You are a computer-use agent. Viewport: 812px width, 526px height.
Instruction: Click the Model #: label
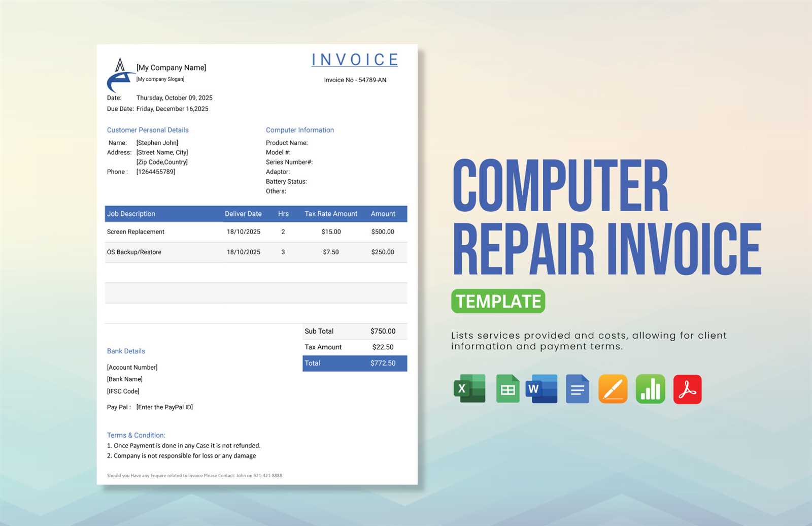pyautogui.click(x=278, y=153)
